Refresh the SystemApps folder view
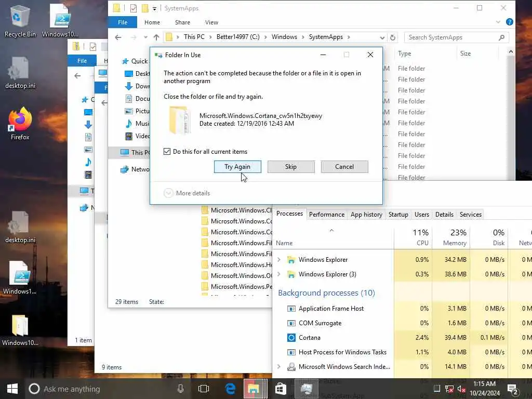Viewport: 532px width, 399px height. coord(393,37)
